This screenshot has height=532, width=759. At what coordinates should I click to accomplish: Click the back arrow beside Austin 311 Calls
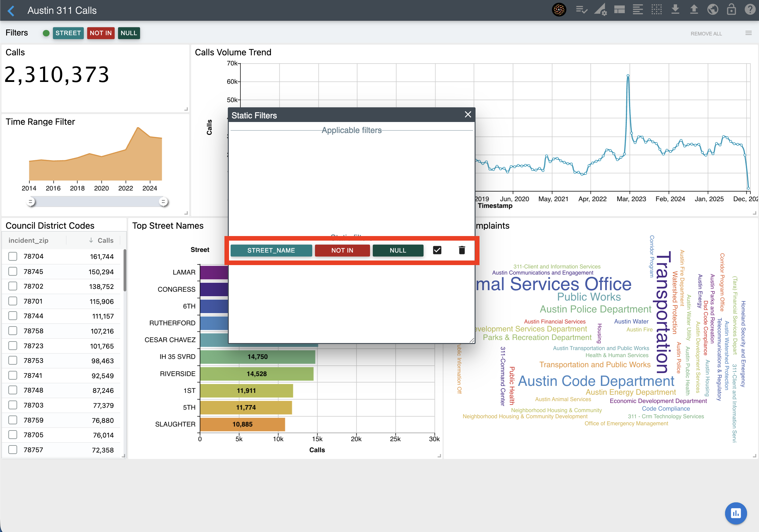[x=11, y=11]
